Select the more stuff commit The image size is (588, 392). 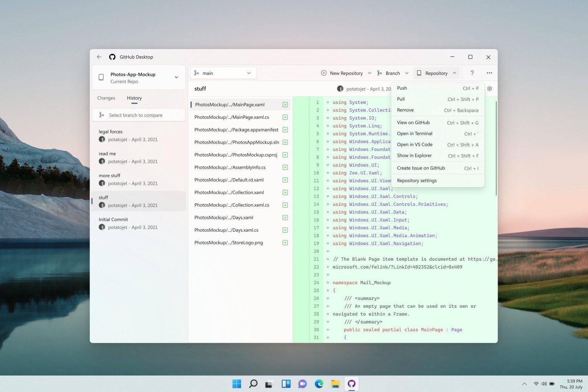point(139,179)
